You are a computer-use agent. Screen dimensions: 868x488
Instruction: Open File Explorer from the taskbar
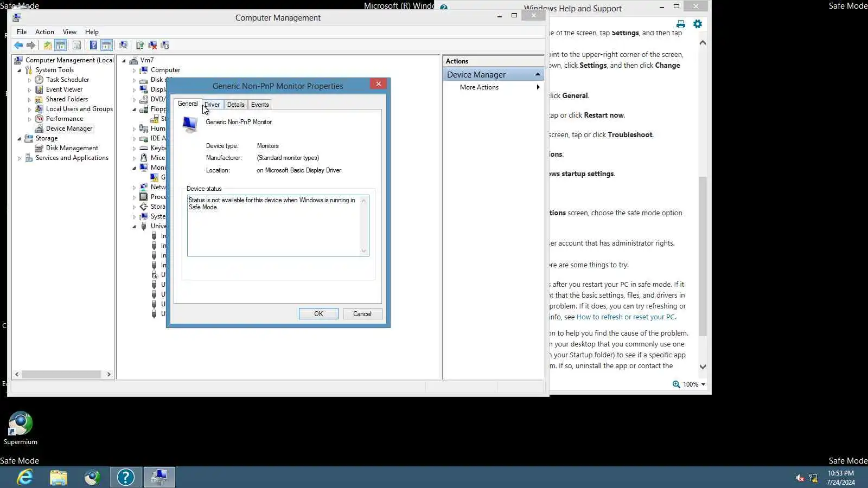coord(59,477)
